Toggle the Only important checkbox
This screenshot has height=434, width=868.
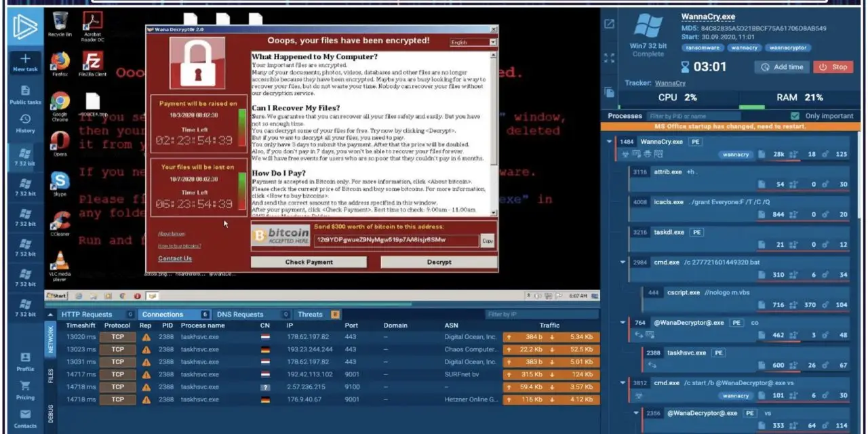tap(795, 116)
